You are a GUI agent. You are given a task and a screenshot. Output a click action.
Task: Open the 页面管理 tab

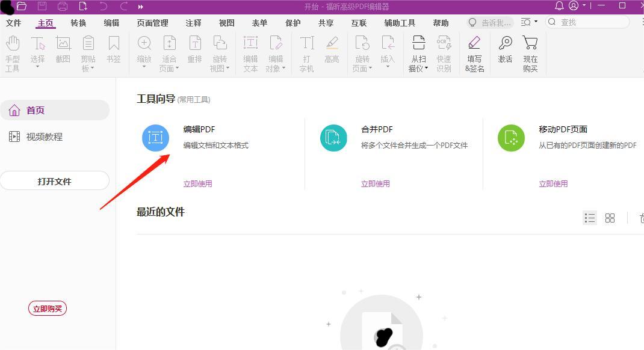click(x=152, y=23)
